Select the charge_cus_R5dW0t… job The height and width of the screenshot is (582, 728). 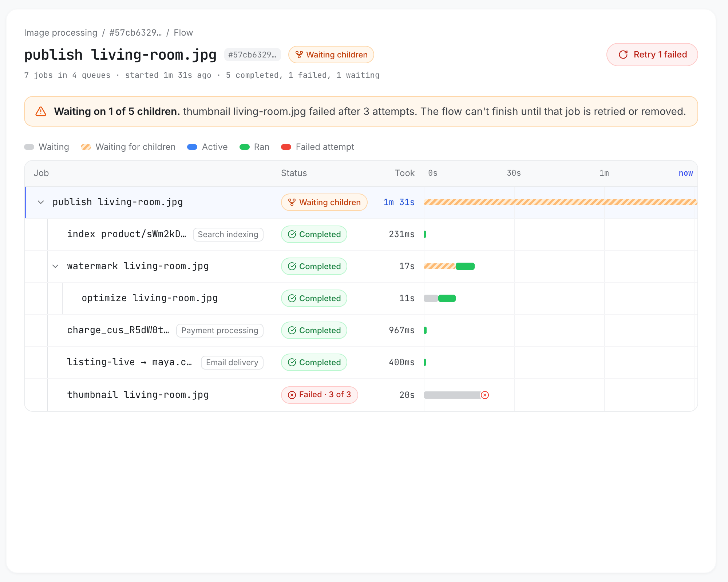click(361, 330)
